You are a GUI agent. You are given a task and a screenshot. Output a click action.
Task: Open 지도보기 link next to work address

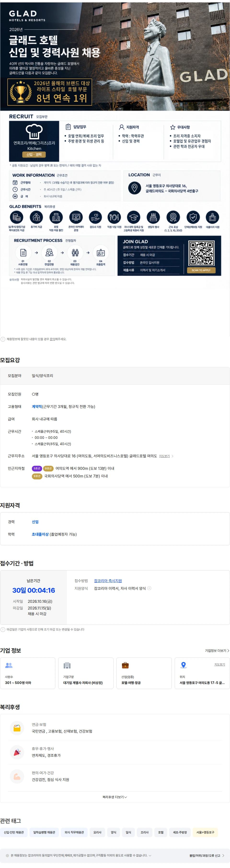[164, 456]
